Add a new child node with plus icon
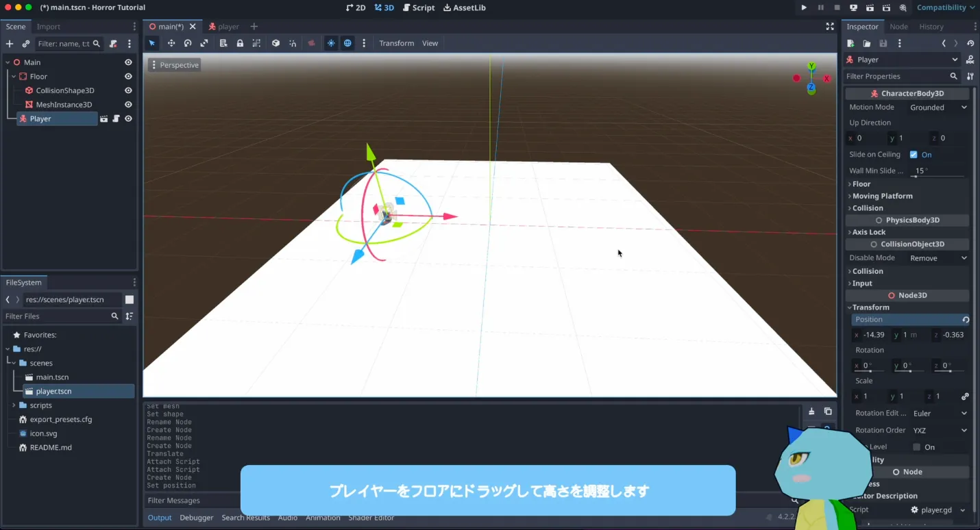980x530 pixels. [10, 44]
